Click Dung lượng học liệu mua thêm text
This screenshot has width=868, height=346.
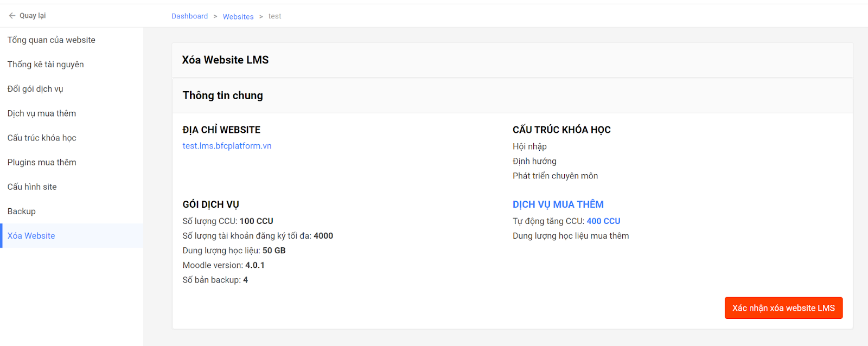(571, 236)
